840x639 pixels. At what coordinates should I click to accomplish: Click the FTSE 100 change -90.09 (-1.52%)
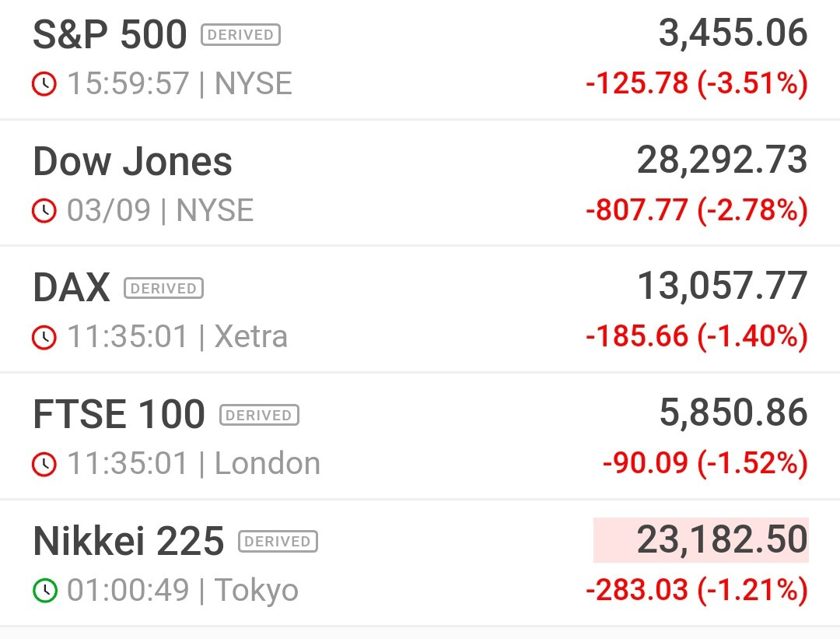[705, 463]
